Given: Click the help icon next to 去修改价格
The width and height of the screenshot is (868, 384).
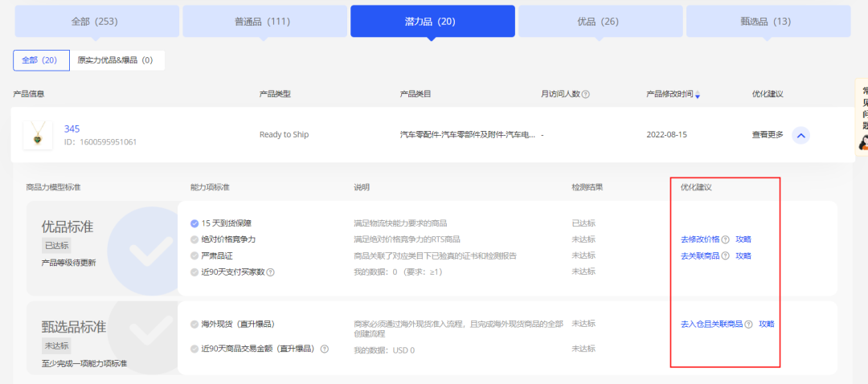Looking at the screenshot, I should click(x=725, y=239).
